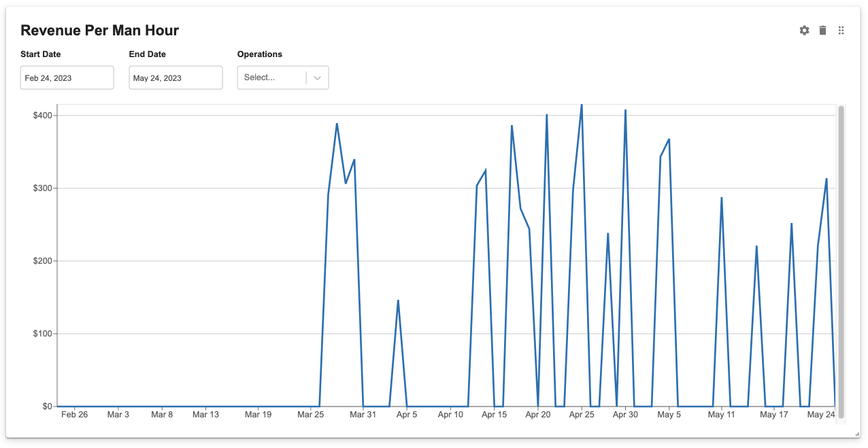The image size is (868, 448).
Task: Click the End Date label
Action: [x=148, y=54]
